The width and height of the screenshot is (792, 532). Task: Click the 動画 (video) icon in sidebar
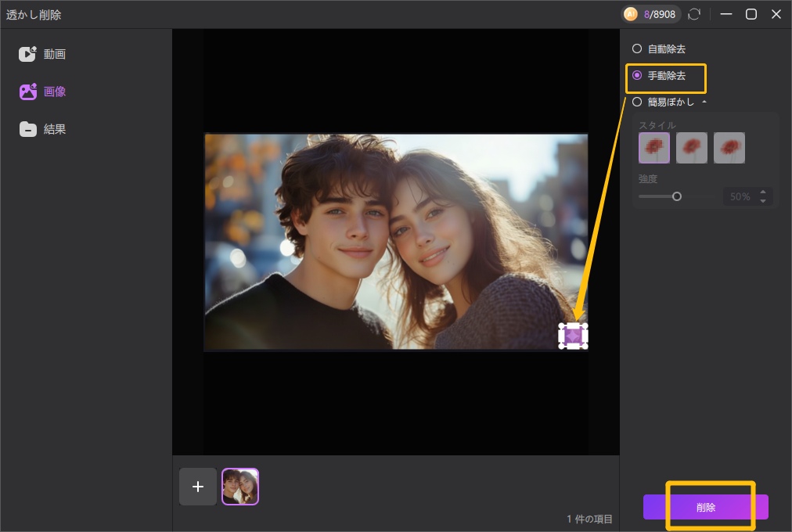pyautogui.click(x=28, y=54)
